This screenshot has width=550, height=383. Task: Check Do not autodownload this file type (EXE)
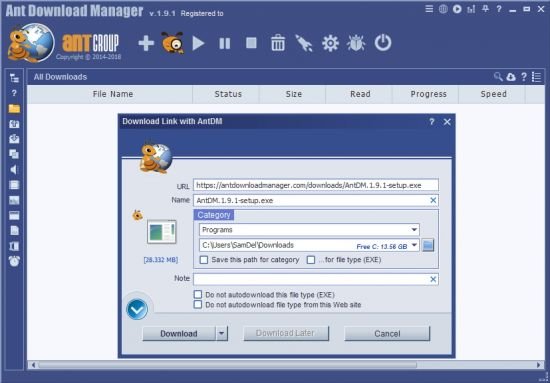point(198,294)
